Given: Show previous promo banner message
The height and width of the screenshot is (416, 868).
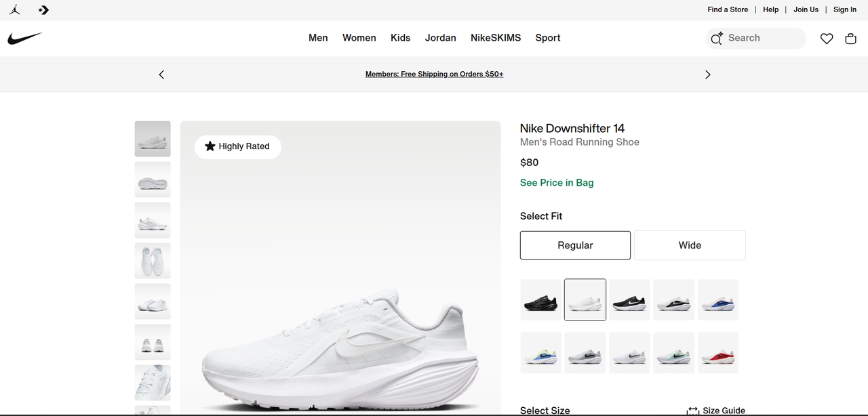Looking at the screenshot, I should pyautogui.click(x=161, y=75).
